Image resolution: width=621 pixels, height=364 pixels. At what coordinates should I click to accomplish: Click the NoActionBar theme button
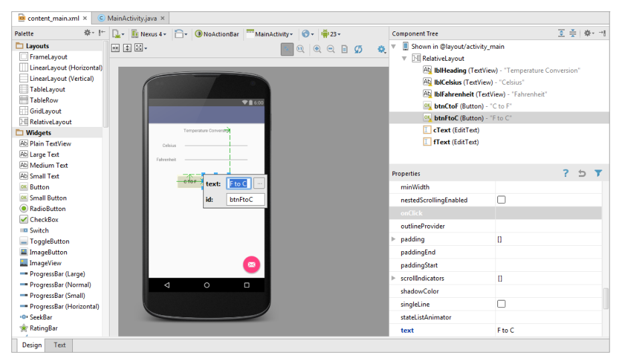pyautogui.click(x=217, y=34)
